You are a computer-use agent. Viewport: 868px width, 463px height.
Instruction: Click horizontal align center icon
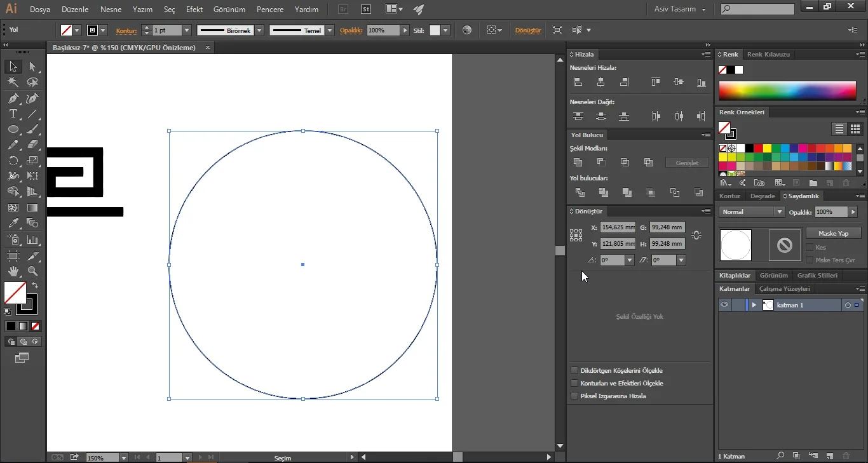(600, 82)
